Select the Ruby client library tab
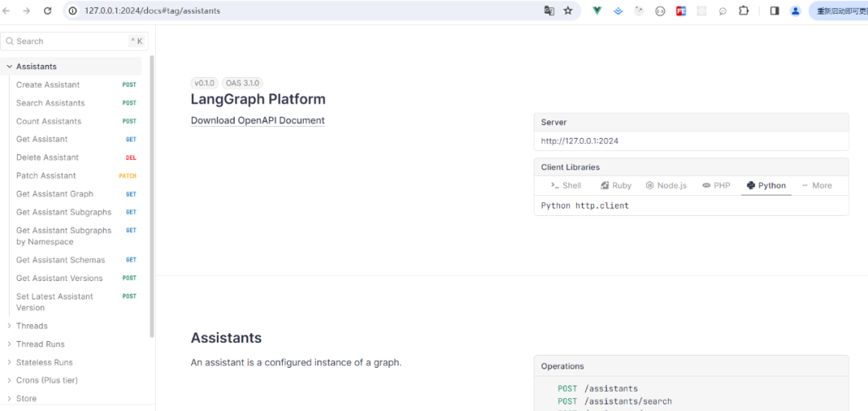The image size is (868, 411). pos(616,185)
